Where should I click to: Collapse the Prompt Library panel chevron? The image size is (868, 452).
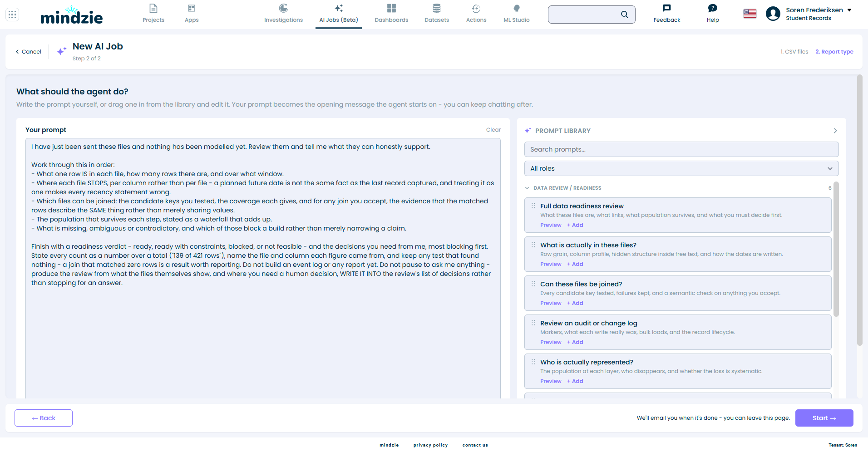835,131
